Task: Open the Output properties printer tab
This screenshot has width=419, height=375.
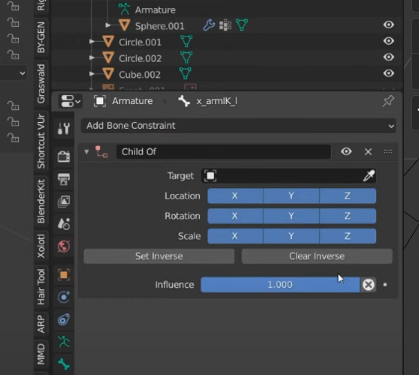Action: tap(63, 179)
